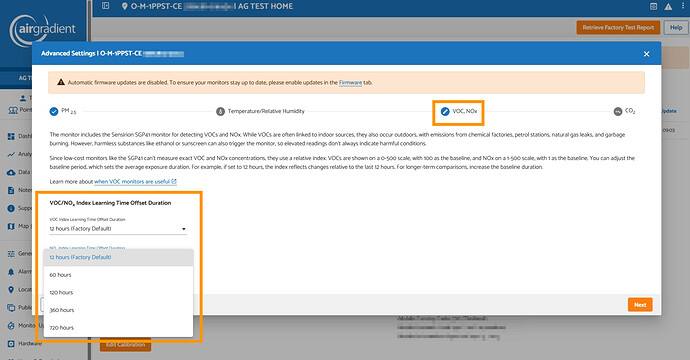Select the VOC, NOx step

pyautogui.click(x=459, y=111)
